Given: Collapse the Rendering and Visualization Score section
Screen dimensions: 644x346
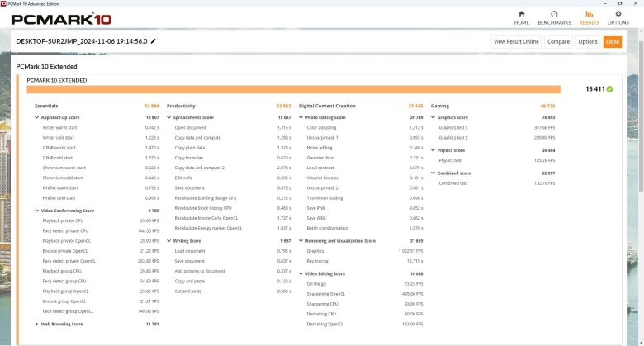Looking at the screenshot, I should pos(301,240).
